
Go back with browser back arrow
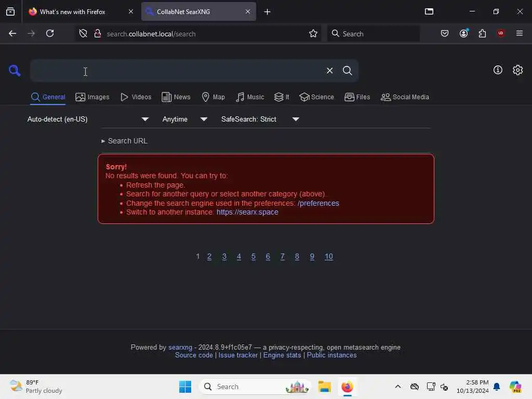point(12,34)
